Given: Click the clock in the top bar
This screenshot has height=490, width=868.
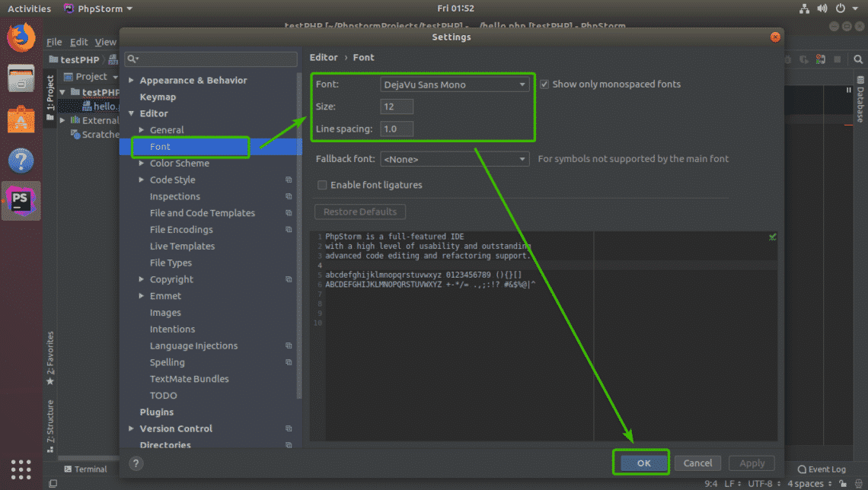Looking at the screenshot, I should coord(455,8).
